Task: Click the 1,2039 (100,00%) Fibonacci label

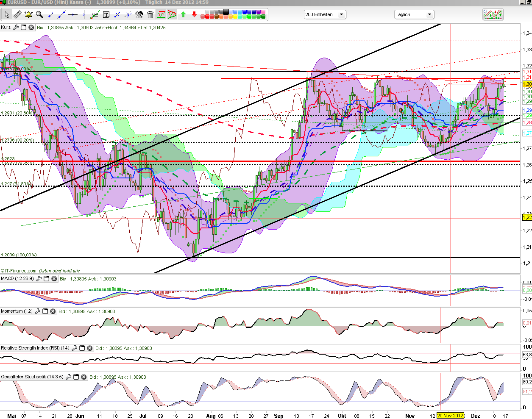Action: coord(19,255)
